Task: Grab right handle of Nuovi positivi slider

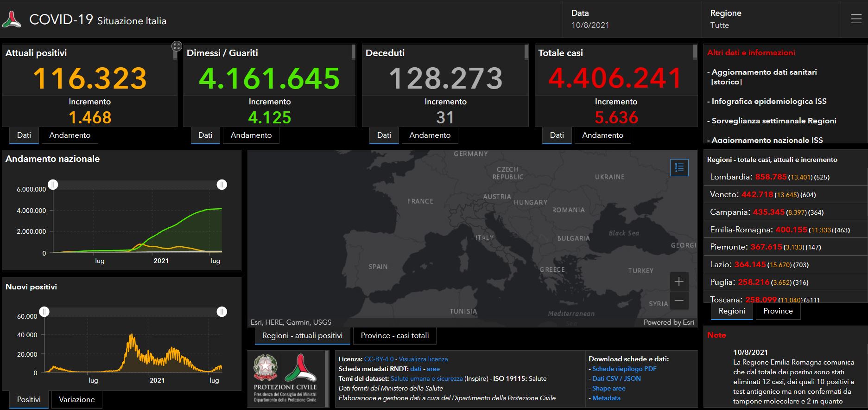Action: point(222,312)
